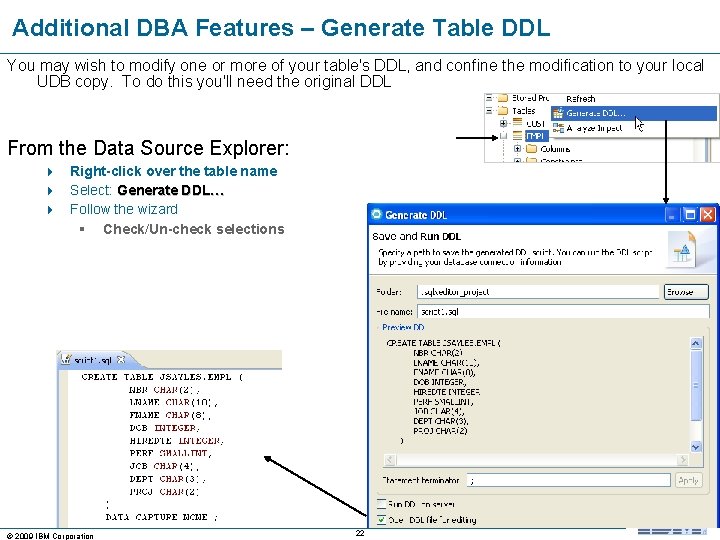Close the script1.sql editor tab

click(x=121, y=360)
